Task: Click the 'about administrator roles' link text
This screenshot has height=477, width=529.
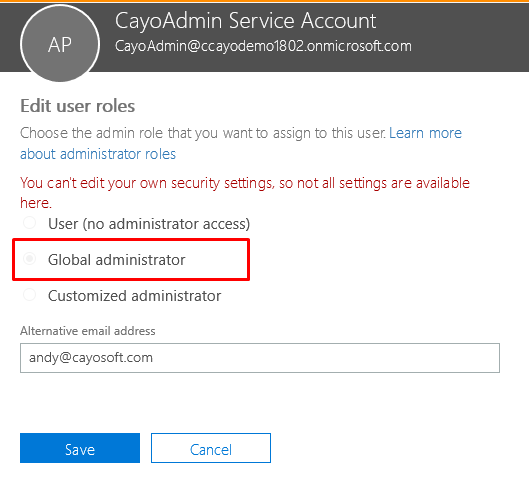Action: [x=98, y=154]
